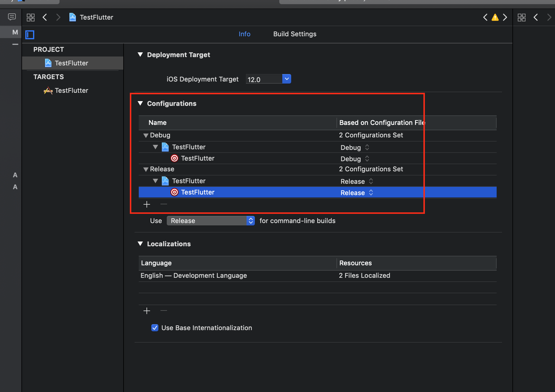Collapse TestFlutter project under Release

pos(155,181)
